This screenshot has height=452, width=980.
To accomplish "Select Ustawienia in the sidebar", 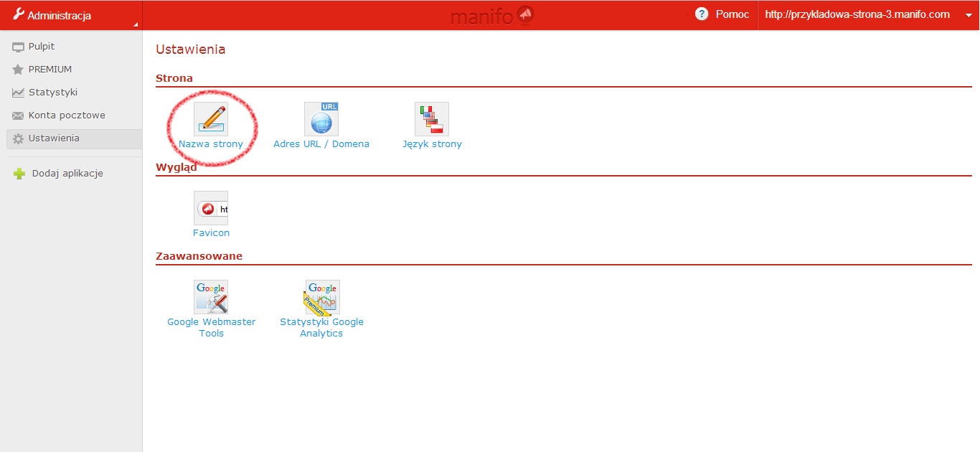I will point(54,138).
